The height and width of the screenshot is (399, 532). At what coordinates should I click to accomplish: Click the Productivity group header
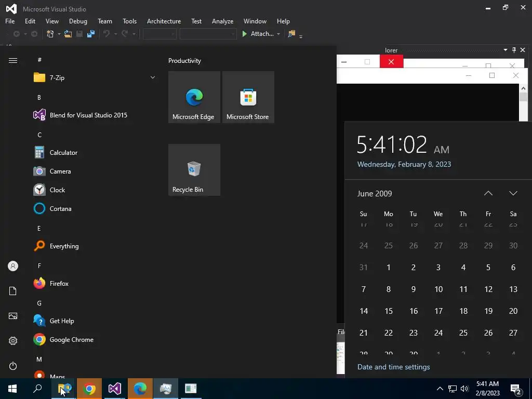[184, 61]
